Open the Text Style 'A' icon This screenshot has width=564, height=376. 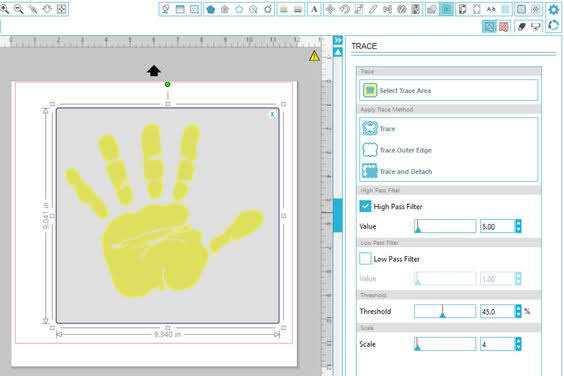314,9
